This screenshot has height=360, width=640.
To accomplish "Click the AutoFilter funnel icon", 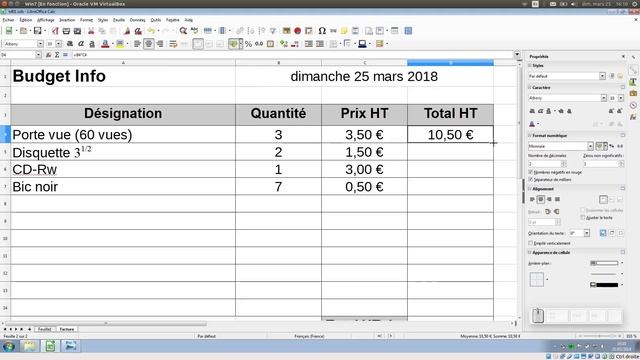I will (x=273, y=31).
